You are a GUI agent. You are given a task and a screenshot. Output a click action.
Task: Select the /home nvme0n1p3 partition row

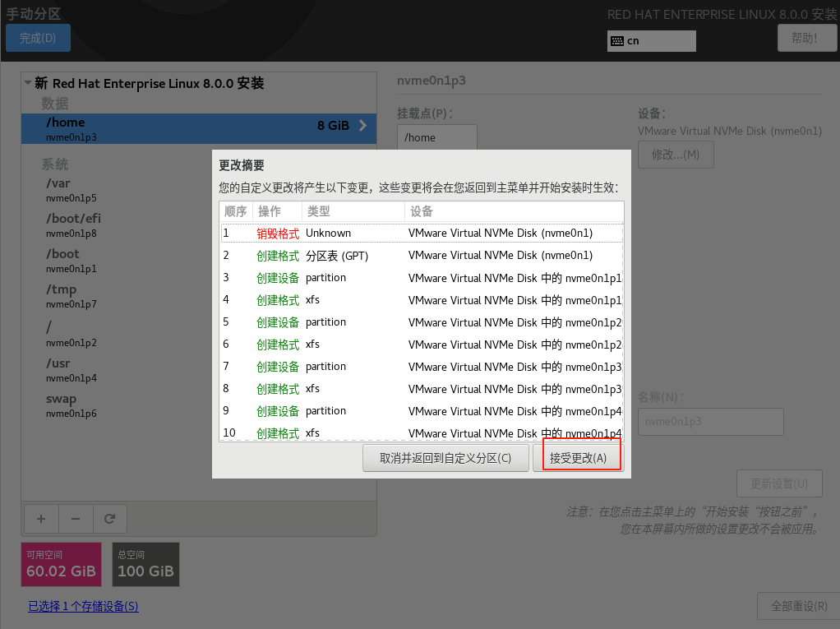point(199,128)
